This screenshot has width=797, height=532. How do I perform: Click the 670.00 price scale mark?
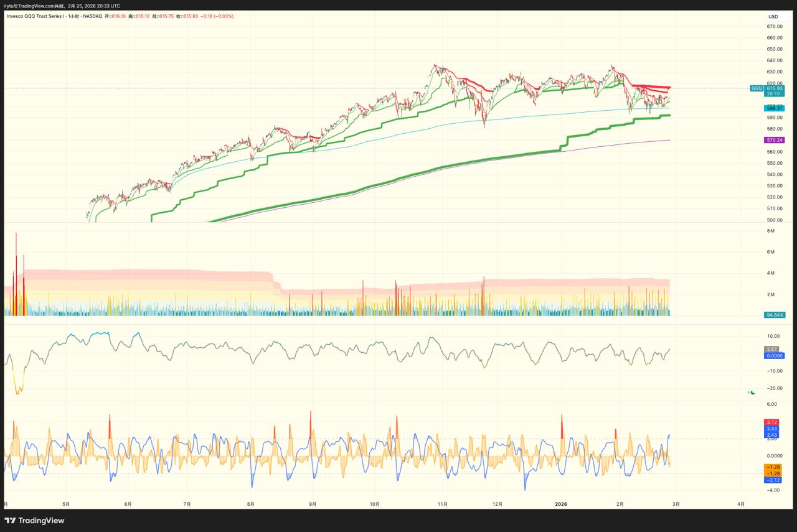point(775,26)
